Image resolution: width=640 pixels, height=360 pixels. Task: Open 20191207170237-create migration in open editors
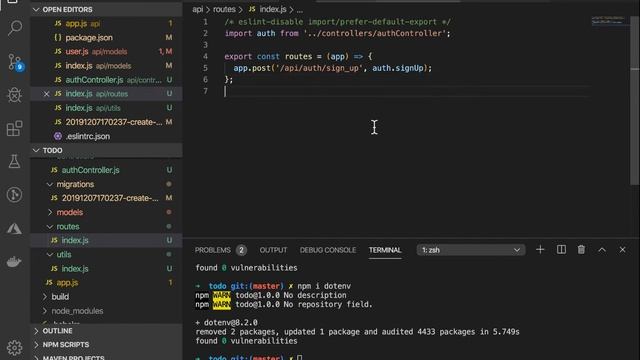(106, 122)
